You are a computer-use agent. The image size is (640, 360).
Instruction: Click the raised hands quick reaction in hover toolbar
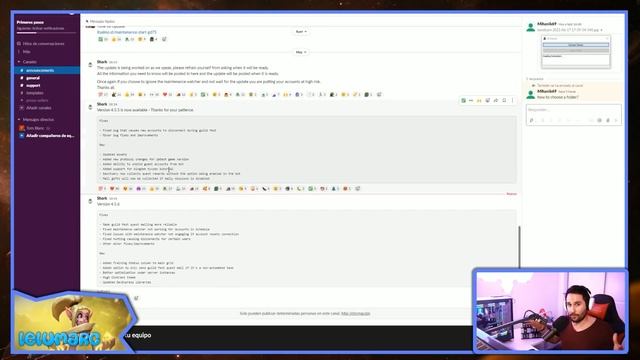[479, 100]
